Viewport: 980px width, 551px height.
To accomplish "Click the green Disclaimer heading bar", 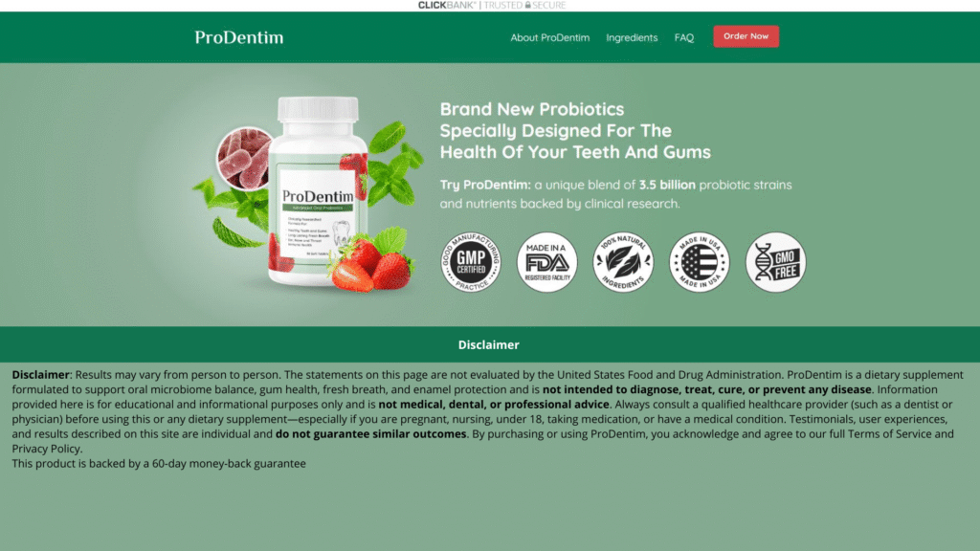I will coord(490,344).
